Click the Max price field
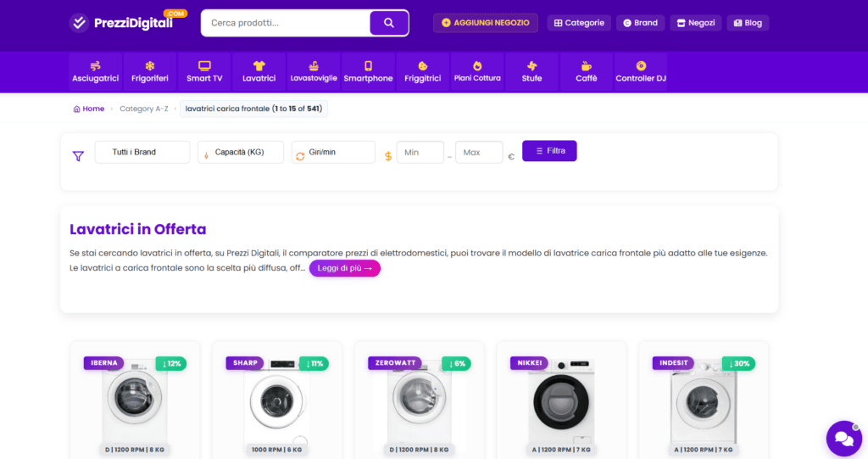 [x=479, y=153]
